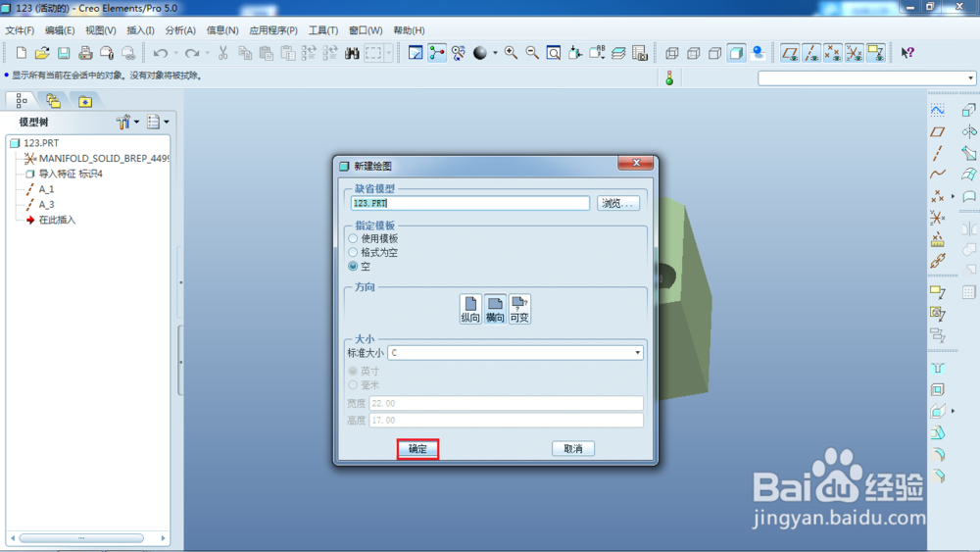Image resolution: width=980 pixels, height=552 pixels.
Task: Switch to the folder browser navigator tab
Action: [x=53, y=100]
